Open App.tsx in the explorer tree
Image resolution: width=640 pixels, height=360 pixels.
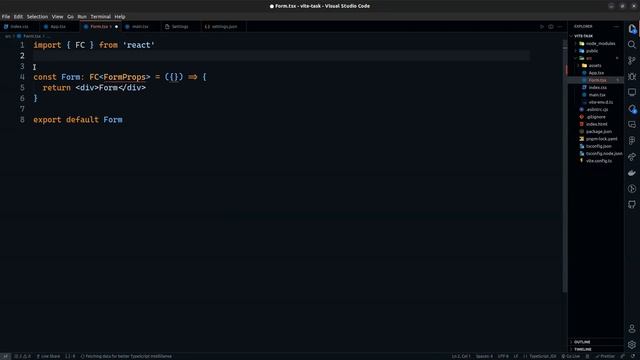click(x=596, y=73)
